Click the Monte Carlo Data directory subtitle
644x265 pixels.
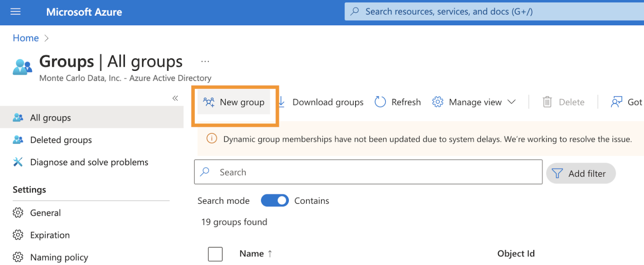click(125, 78)
